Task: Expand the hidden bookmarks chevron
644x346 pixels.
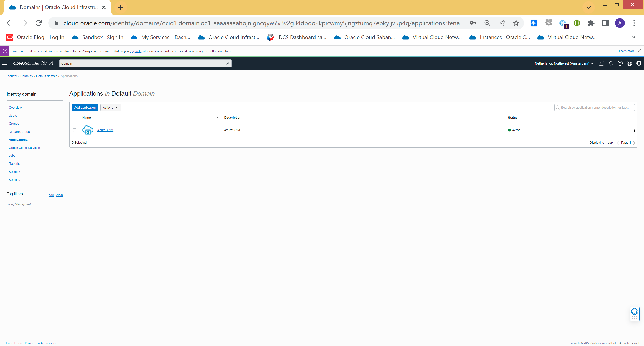Action: [x=633, y=37]
